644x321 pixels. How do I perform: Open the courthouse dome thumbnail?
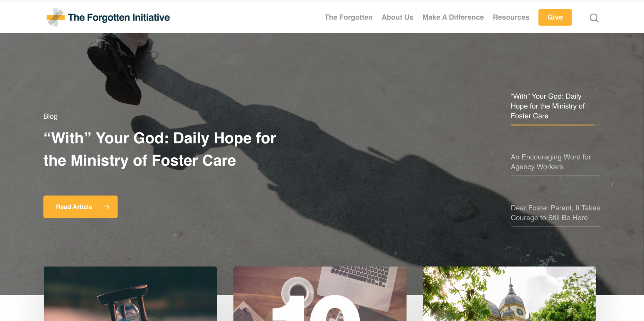509,293
